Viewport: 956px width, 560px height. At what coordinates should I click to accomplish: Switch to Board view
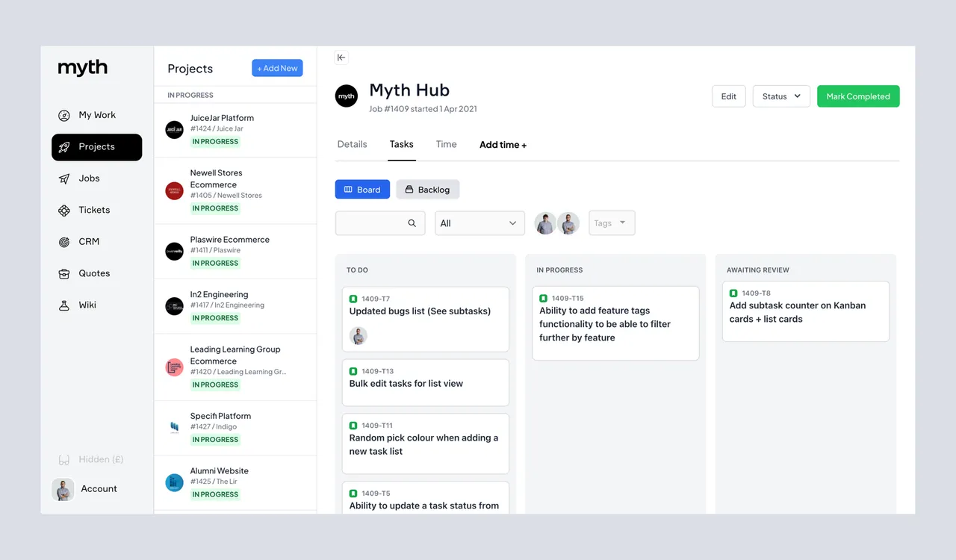362,190
